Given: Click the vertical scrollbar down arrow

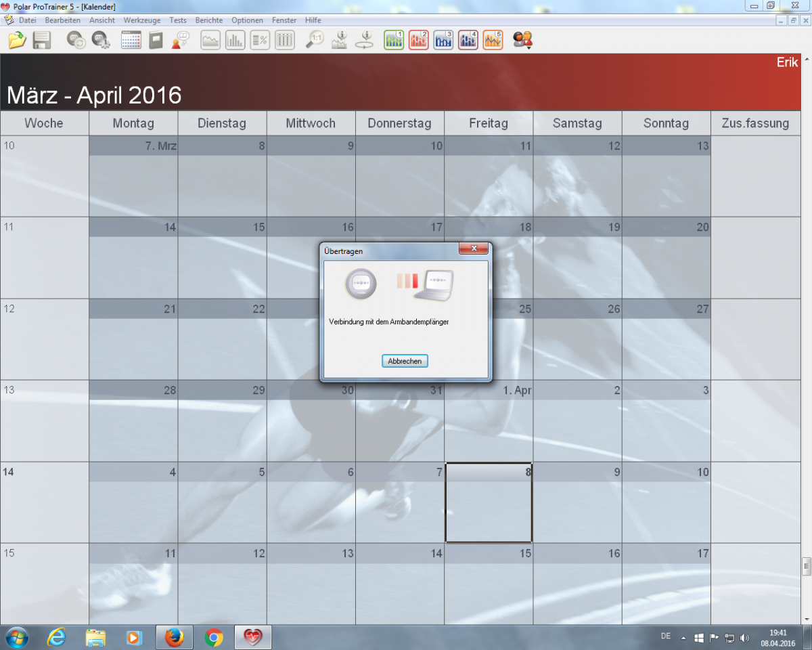Looking at the screenshot, I should 806,618.
